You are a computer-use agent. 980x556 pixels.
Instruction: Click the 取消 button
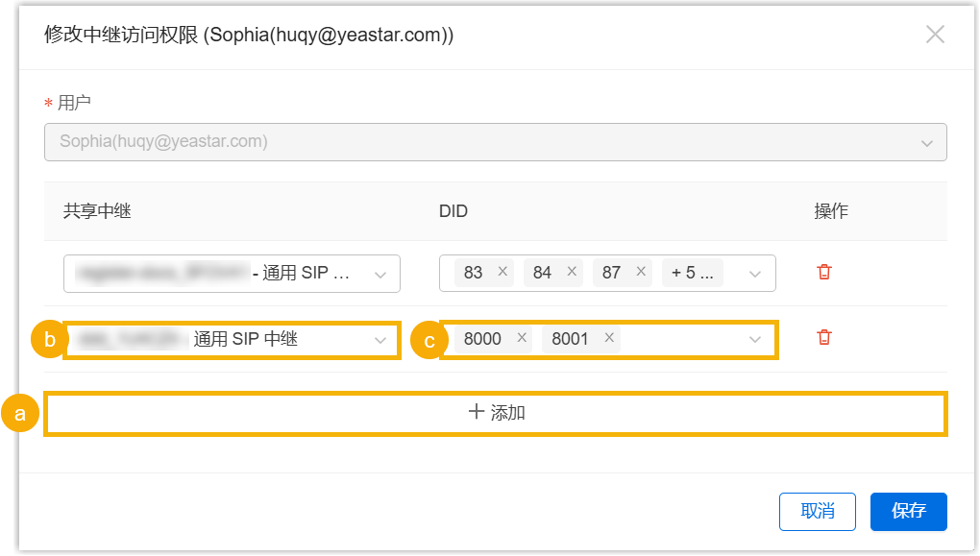(817, 511)
